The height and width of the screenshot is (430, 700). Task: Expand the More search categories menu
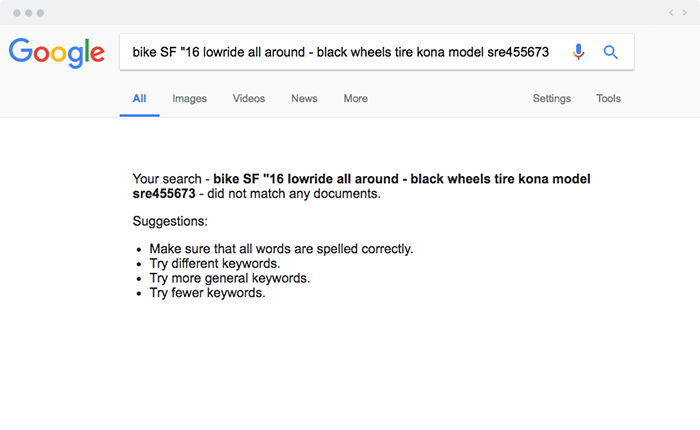pos(355,99)
